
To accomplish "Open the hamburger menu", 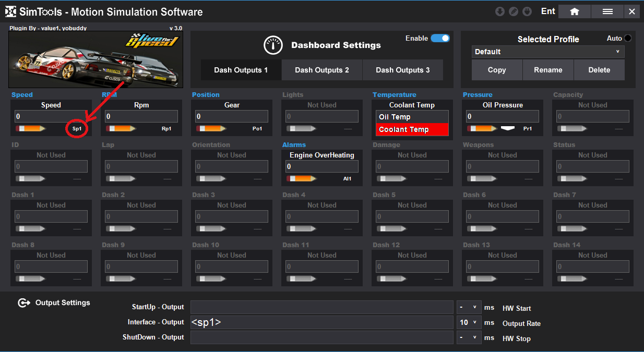I will (607, 11).
